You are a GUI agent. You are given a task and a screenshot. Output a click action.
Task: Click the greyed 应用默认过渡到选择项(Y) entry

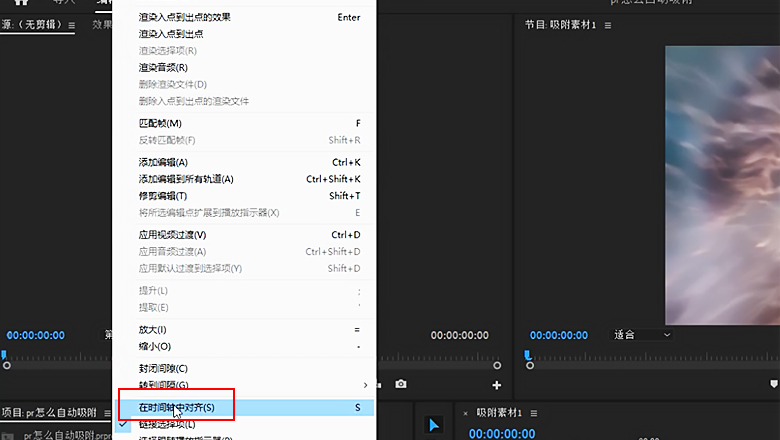pyautogui.click(x=244, y=268)
